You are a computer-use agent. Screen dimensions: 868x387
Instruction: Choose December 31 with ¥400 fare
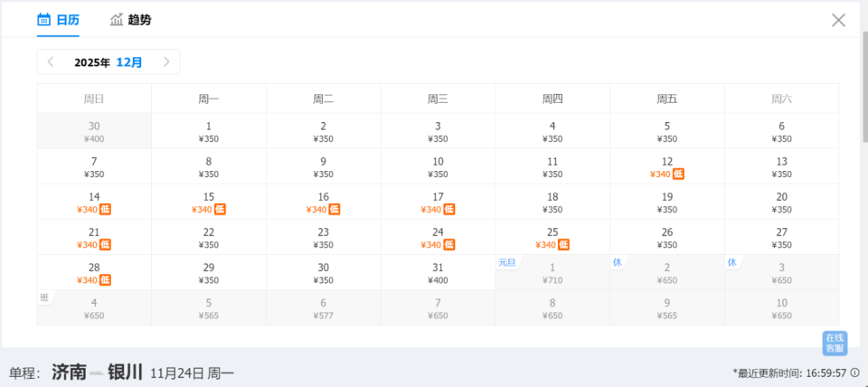438,273
